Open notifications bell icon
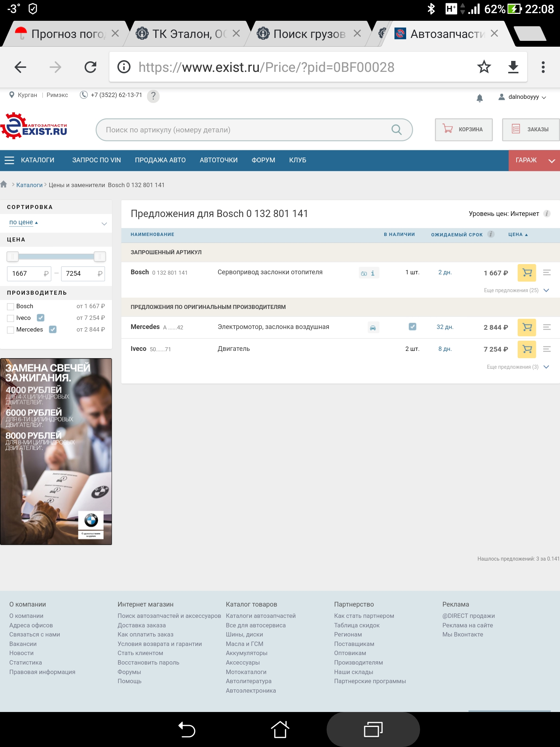The height and width of the screenshot is (747, 560). point(480,98)
